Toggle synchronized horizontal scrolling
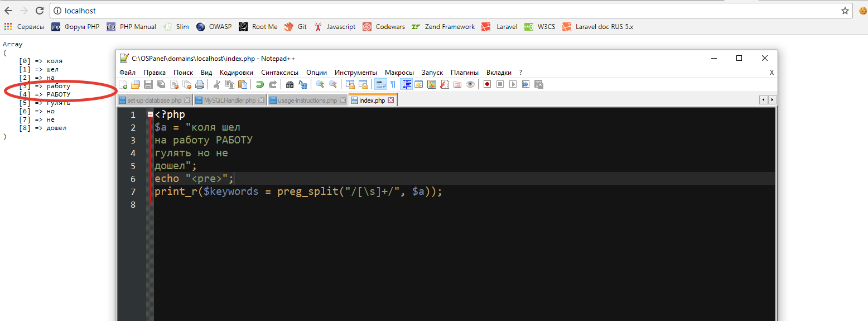Viewport: 868px width, 321px height. pos(363,84)
